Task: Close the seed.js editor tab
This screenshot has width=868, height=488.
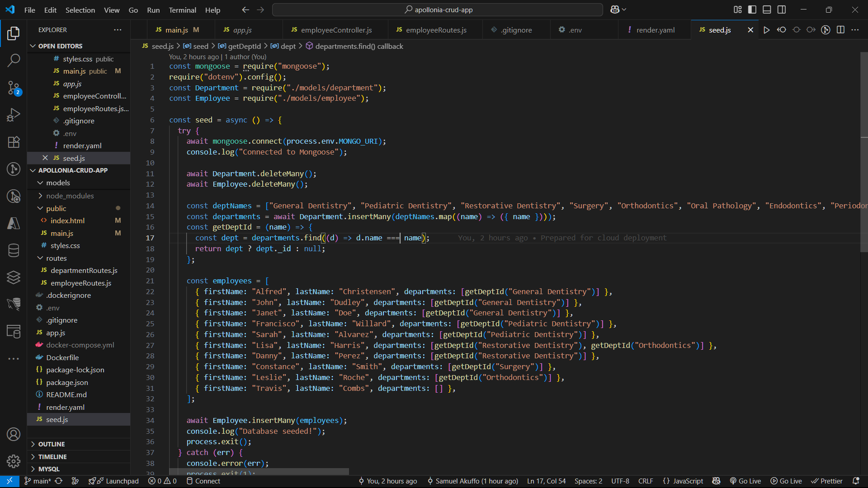Action: tap(750, 30)
